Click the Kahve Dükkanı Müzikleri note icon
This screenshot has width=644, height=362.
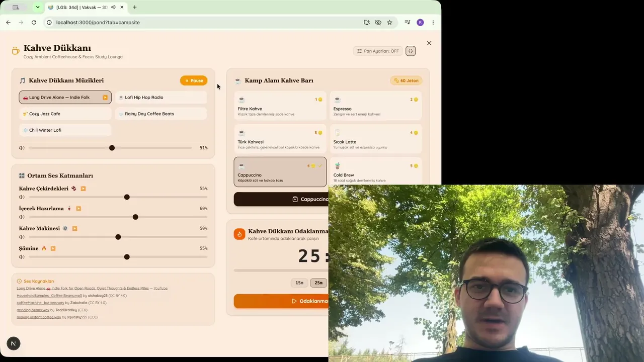(22, 80)
